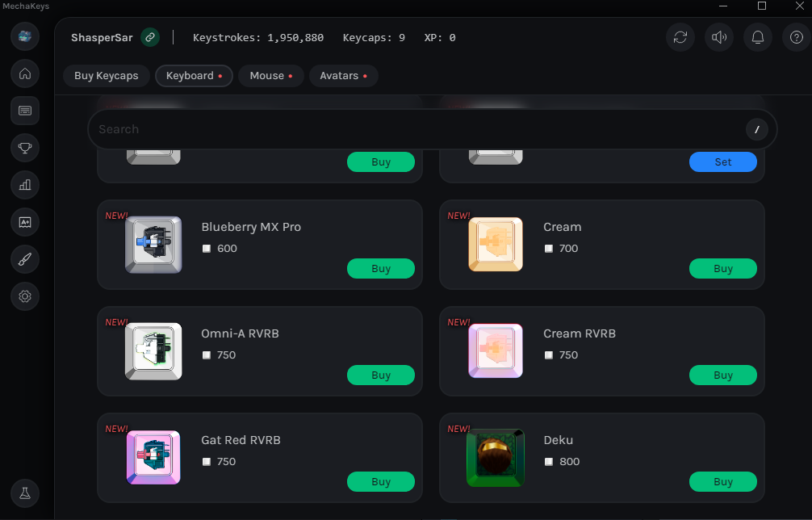Click the Keycaps: 9 counter
This screenshot has height=520, width=812.
coord(374,37)
